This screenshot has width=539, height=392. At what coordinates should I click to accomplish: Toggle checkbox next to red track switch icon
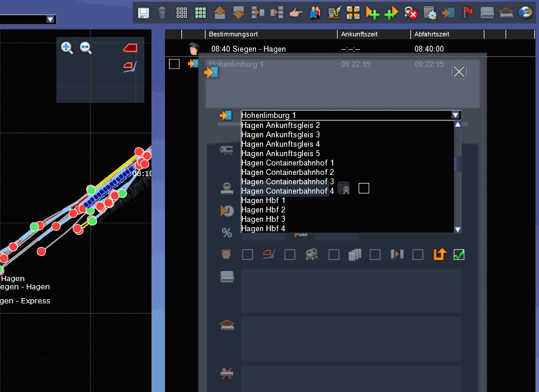290,255
